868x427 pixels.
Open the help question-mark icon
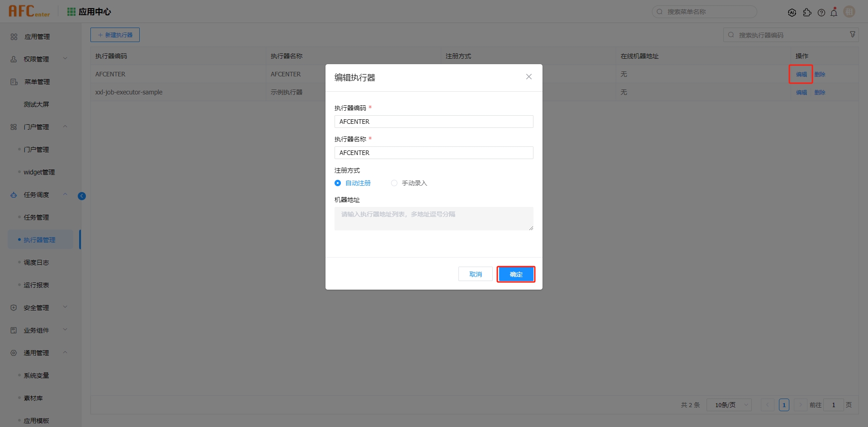(x=821, y=13)
